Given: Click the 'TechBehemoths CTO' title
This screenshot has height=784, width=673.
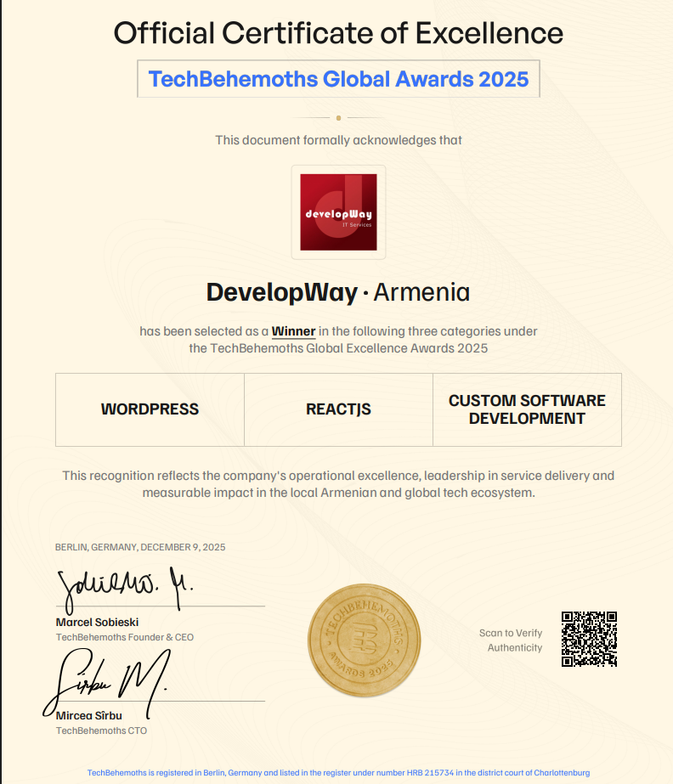Looking at the screenshot, I should pyautogui.click(x=101, y=731).
